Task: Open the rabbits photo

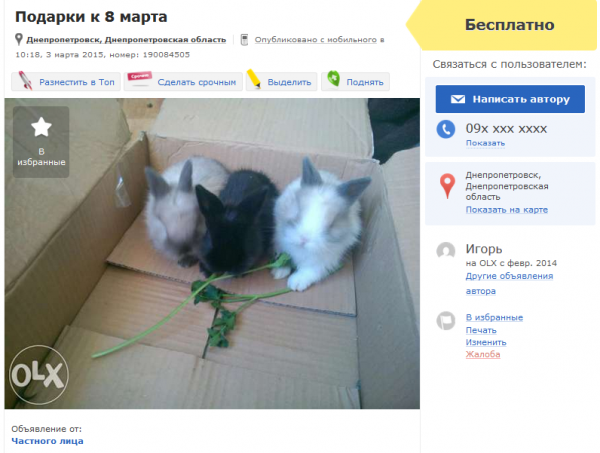Action: (212, 253)
